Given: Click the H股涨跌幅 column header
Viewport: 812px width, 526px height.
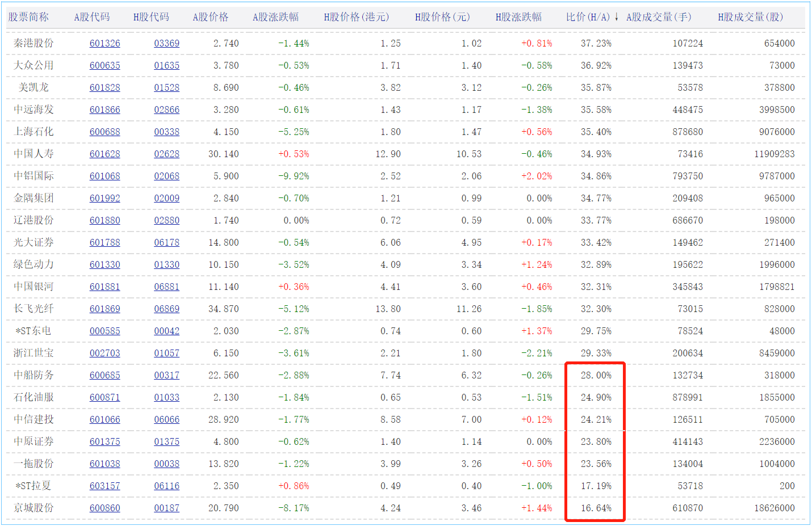Looking at the screenshot, I should tap(518, 17).
